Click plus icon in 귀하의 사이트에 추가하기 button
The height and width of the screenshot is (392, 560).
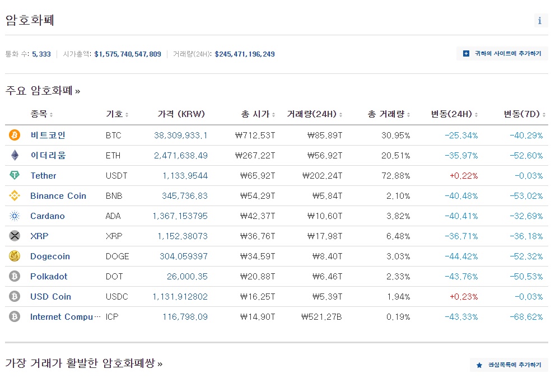[x=466, y=54]
